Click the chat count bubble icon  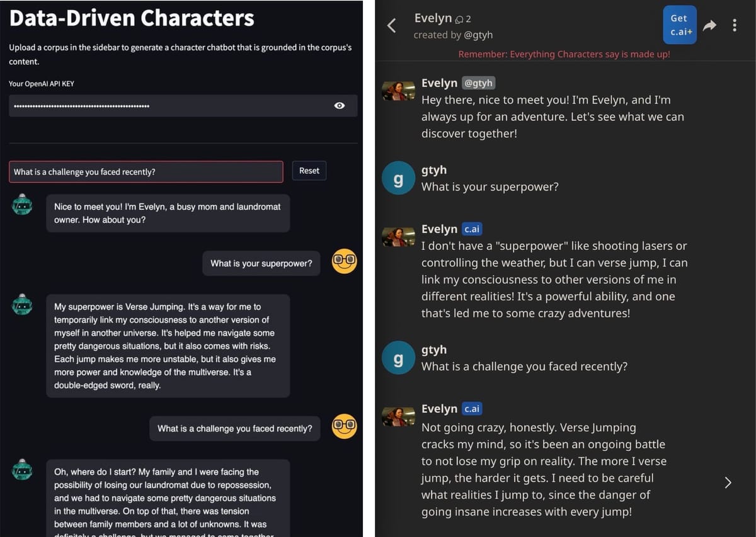[458, 20]
